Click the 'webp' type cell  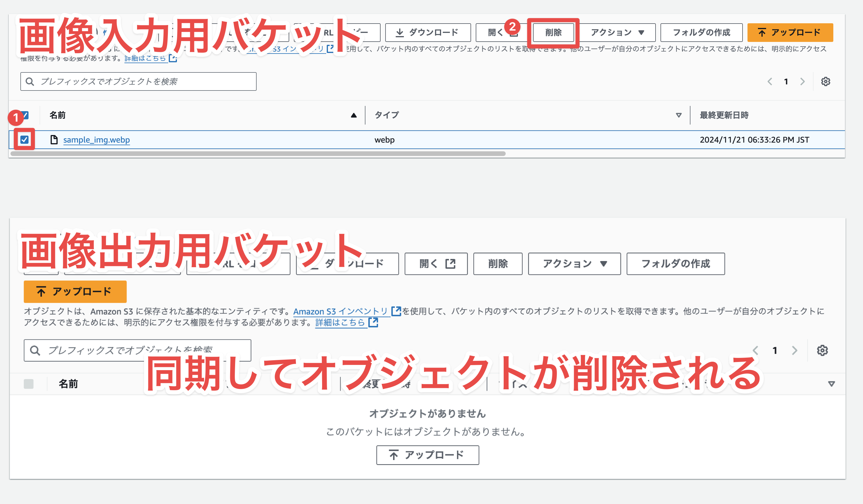click(385, 140)
